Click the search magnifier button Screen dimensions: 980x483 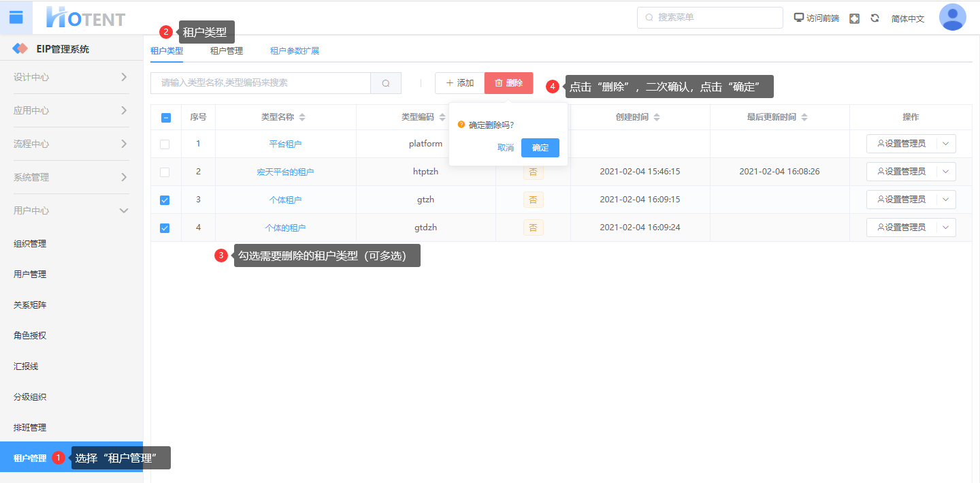pyautogui.click(x=386, y=83)
